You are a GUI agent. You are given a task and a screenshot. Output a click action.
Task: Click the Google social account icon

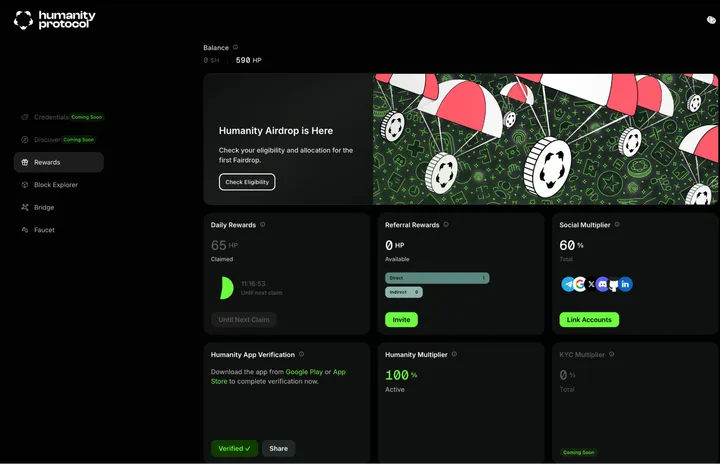(x=579, y=284)
